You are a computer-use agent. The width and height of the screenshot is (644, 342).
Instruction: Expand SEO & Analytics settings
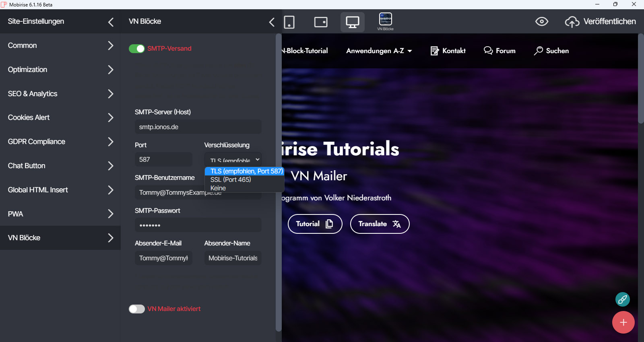[x=60, y=94]
